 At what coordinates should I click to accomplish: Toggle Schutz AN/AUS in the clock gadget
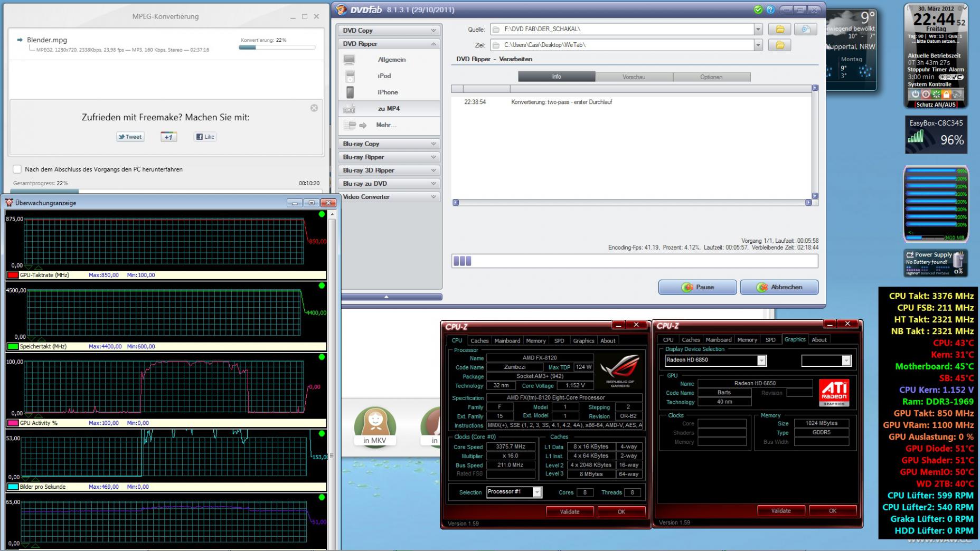[936, 104]
